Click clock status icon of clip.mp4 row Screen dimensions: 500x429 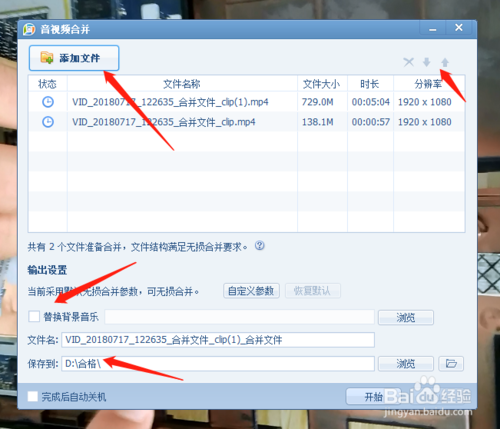pyautogui.click(x=48, y=122)
